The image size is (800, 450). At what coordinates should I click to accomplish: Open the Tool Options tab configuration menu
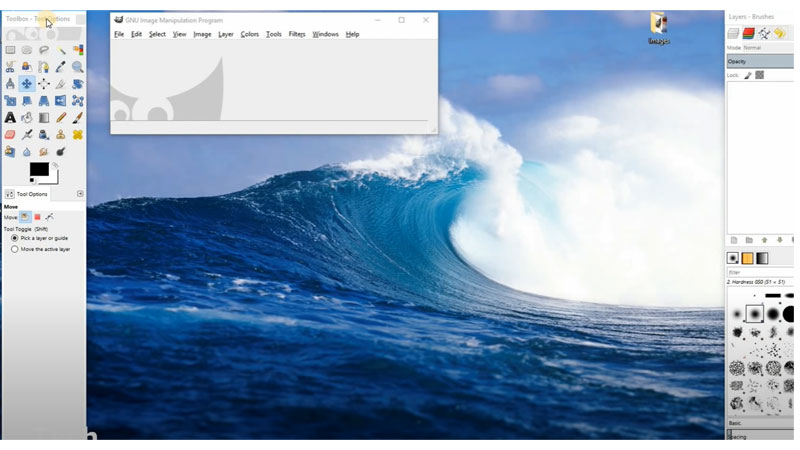80,194
